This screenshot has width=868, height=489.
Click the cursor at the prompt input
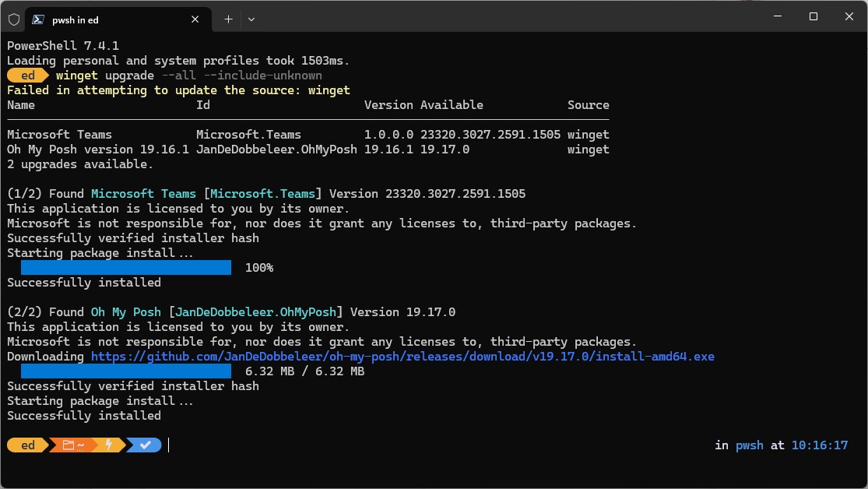168,445
